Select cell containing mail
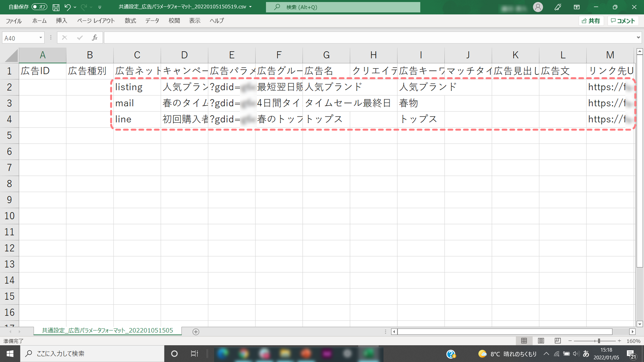Image resolution: width=644 pixels, height=362 pixels. [x=137, y=103]
